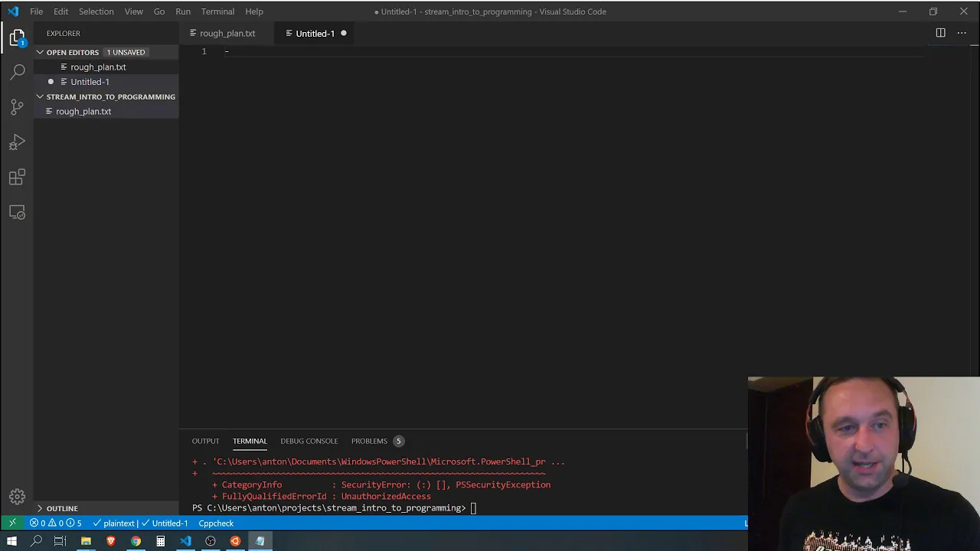Click the remote window indicator in status bar
This screenshot has width=980, height=551.
tap(12, 523)
